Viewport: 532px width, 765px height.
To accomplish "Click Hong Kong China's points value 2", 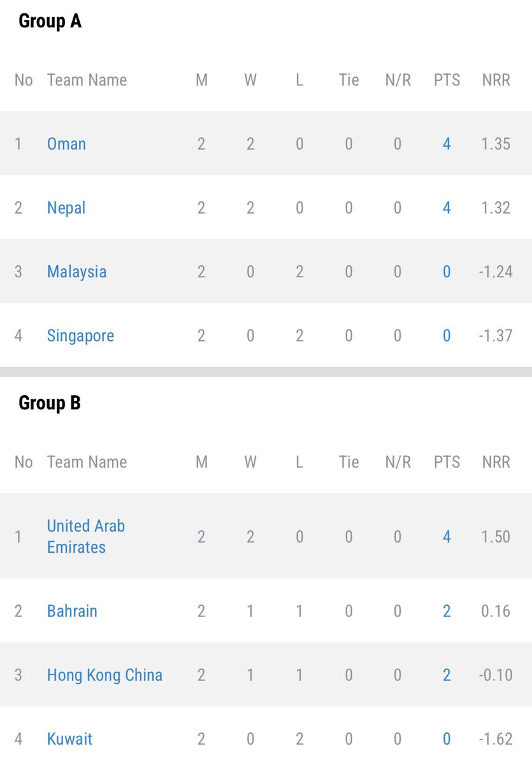I will [447, 674].
